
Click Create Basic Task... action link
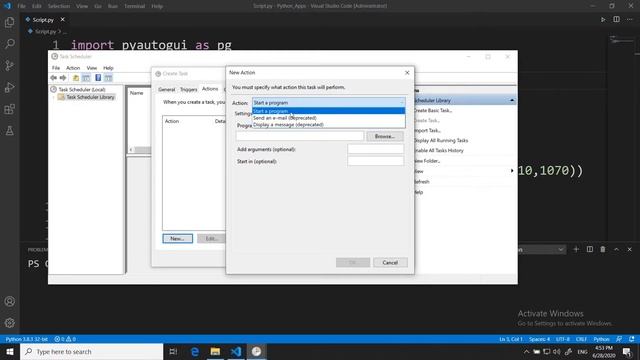(433, 111)
